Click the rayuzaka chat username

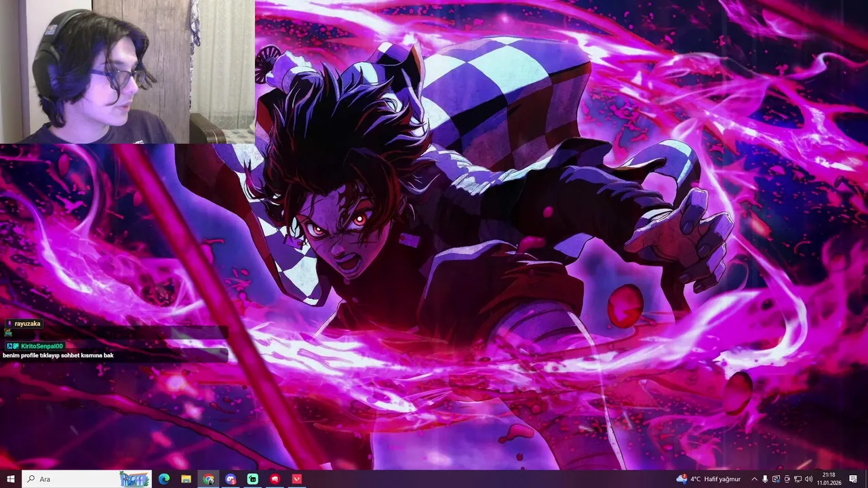tap(27, 324)
